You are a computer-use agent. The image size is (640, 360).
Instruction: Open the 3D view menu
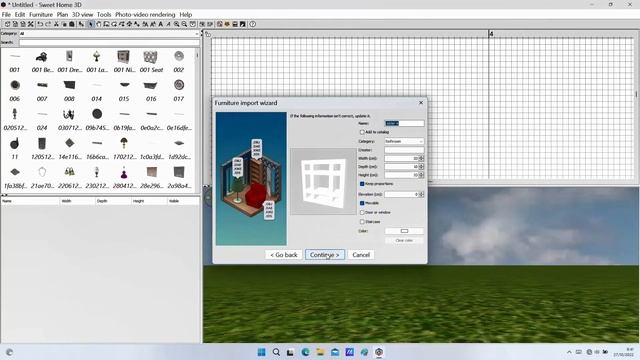(x=82, y=15)
